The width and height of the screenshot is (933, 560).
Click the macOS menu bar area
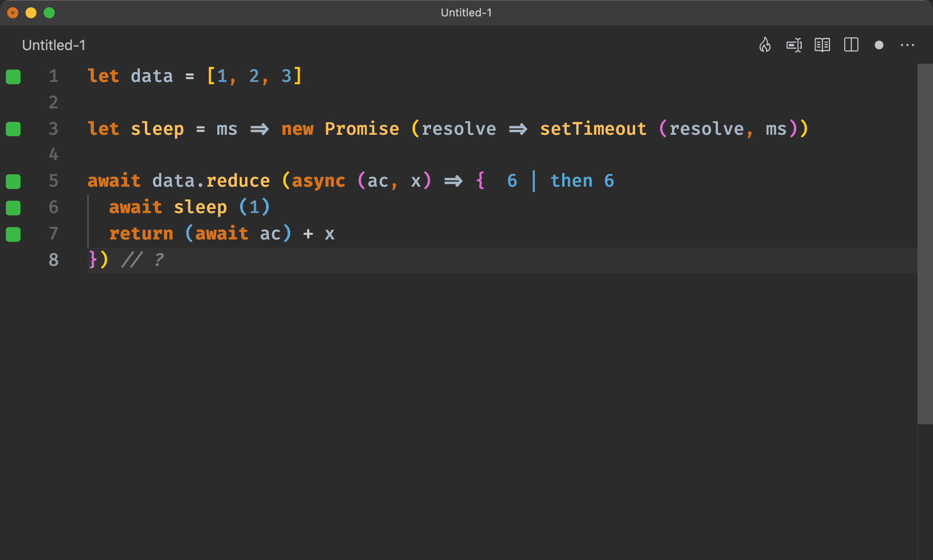466,13
